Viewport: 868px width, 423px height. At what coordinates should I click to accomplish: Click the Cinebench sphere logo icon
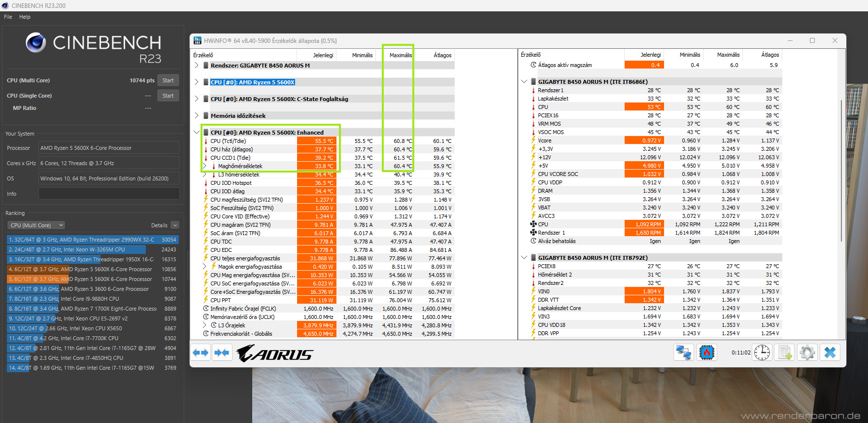click(x=36, y=43)
